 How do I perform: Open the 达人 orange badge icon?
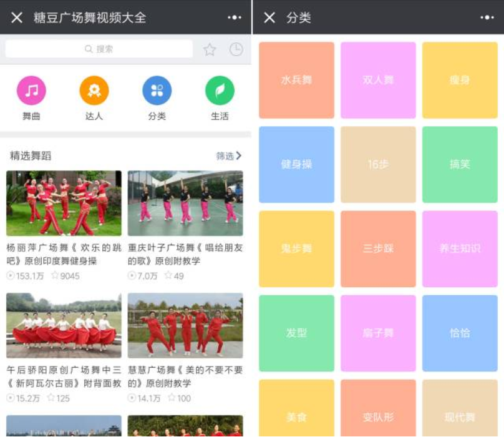(94, 91)
